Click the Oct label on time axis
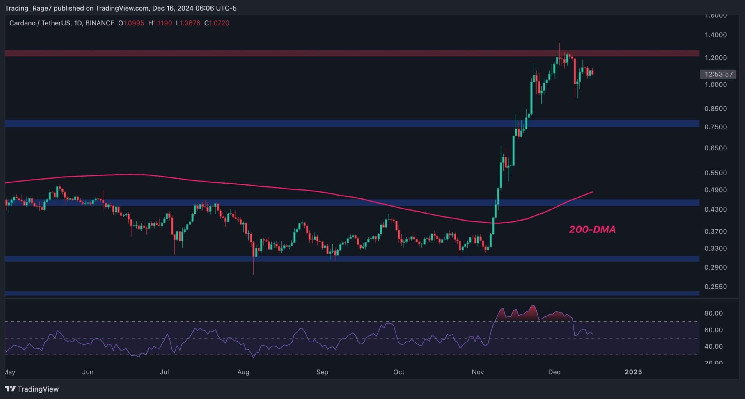Viewport: 745px width, 399px height. click(x=398, y=372)
